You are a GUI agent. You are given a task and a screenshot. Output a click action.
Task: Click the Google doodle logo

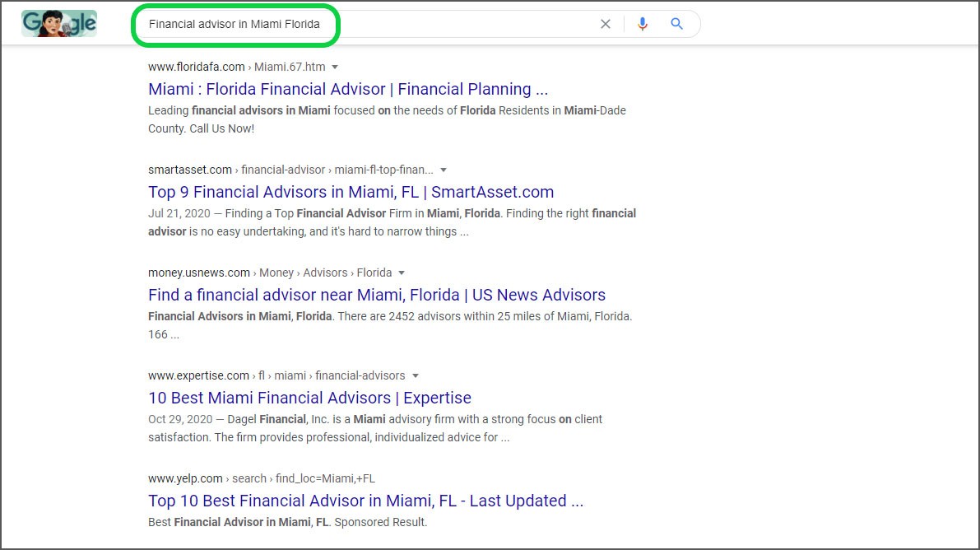click(x=59, y=24)
